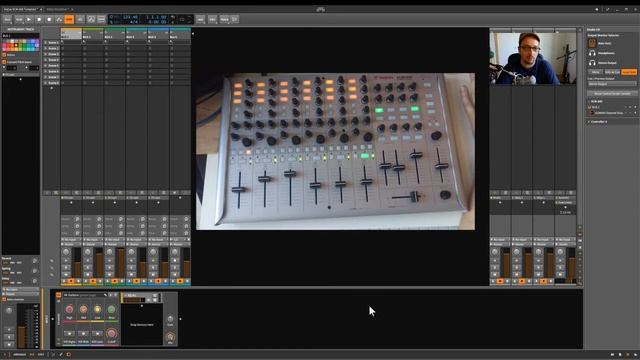The image size is (640, 360).
Task: Select the Headphones monitor output icon
Action: tap(592, 53)
